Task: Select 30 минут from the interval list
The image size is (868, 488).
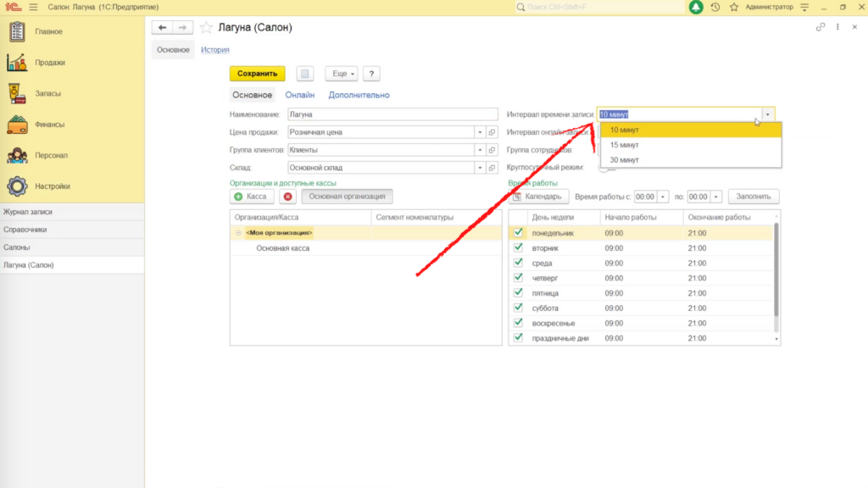Action: (x=692, y=160)
